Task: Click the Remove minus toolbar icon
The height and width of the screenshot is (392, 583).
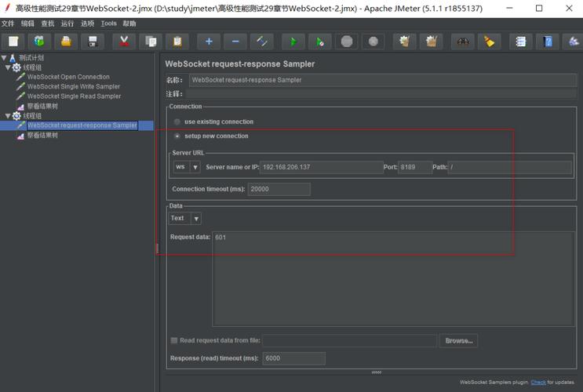Action: click(235, 42)
